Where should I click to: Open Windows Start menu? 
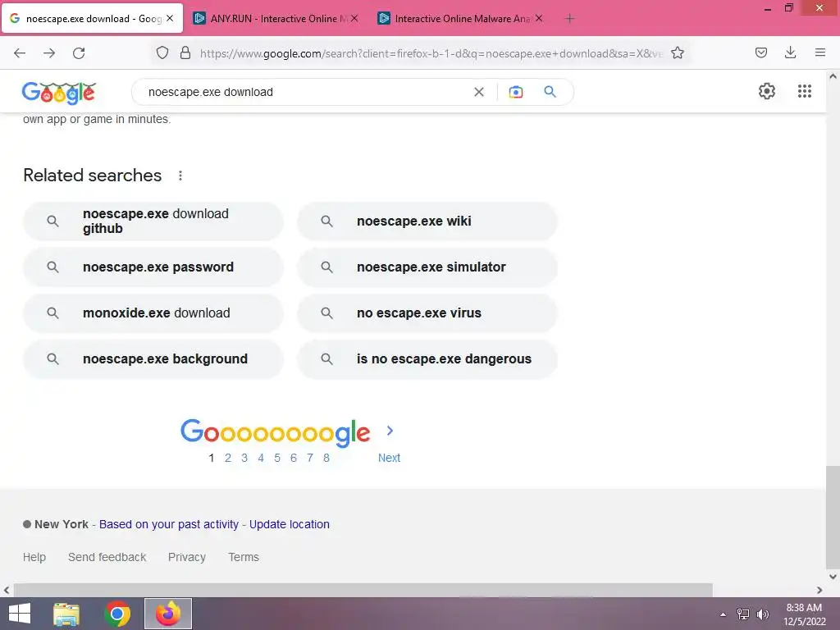click(20, 614)
